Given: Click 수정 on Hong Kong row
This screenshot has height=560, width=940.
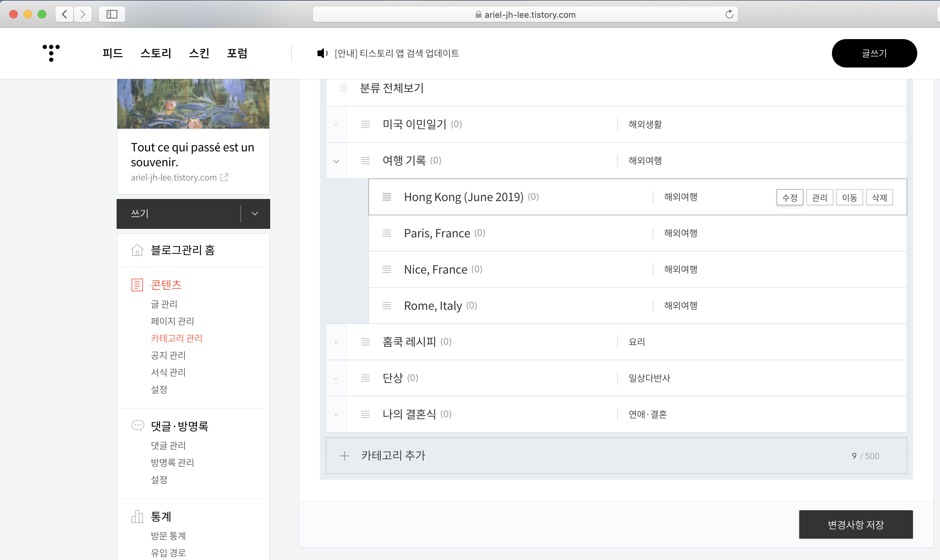Looking at the screenshot, I should point(789,197).
